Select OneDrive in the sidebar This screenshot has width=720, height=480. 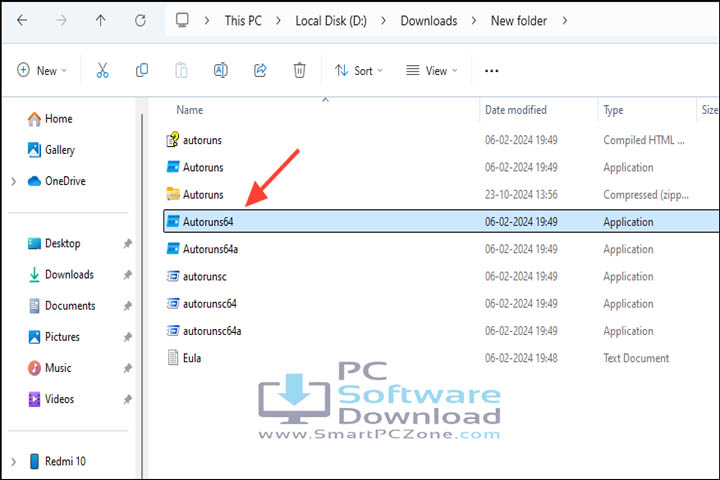click(x=56, y=181)
